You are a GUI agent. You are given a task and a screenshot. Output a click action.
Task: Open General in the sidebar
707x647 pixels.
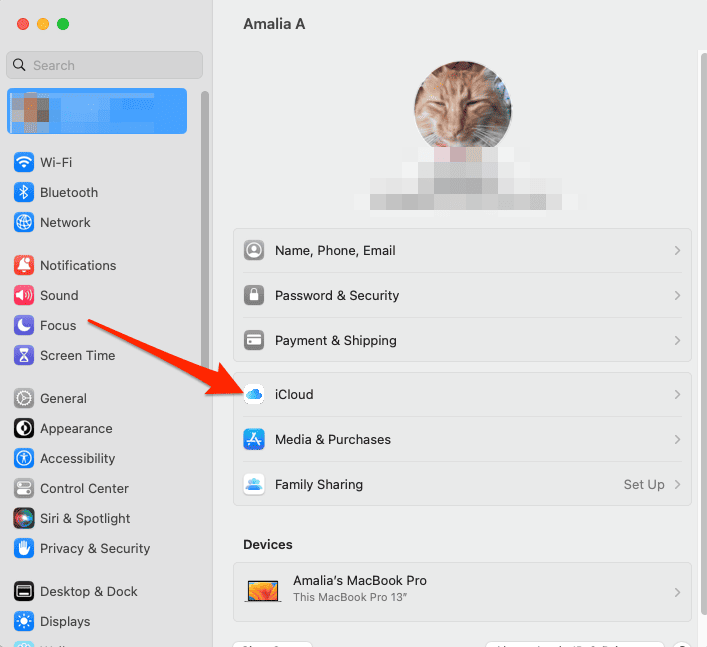coord(63,398)
